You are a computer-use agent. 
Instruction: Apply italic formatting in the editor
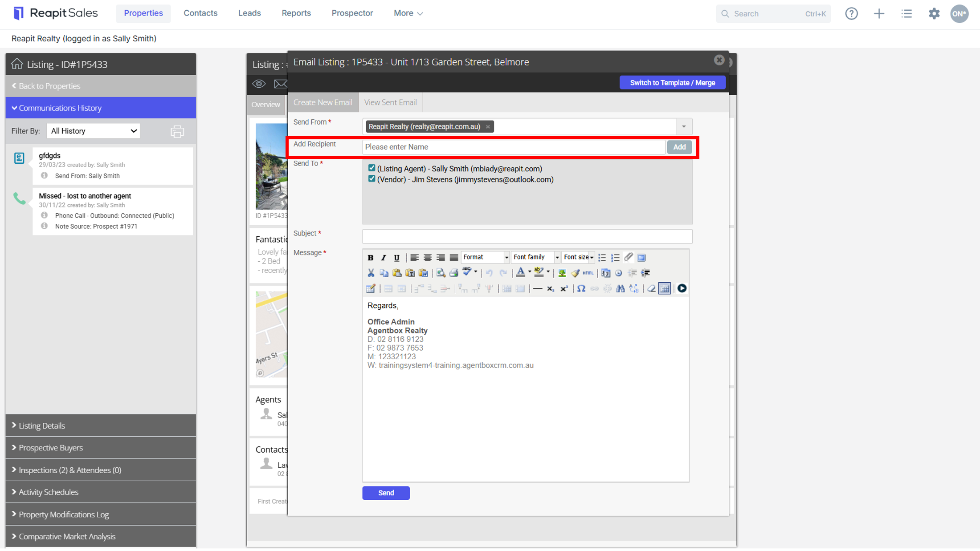(383, 258)
